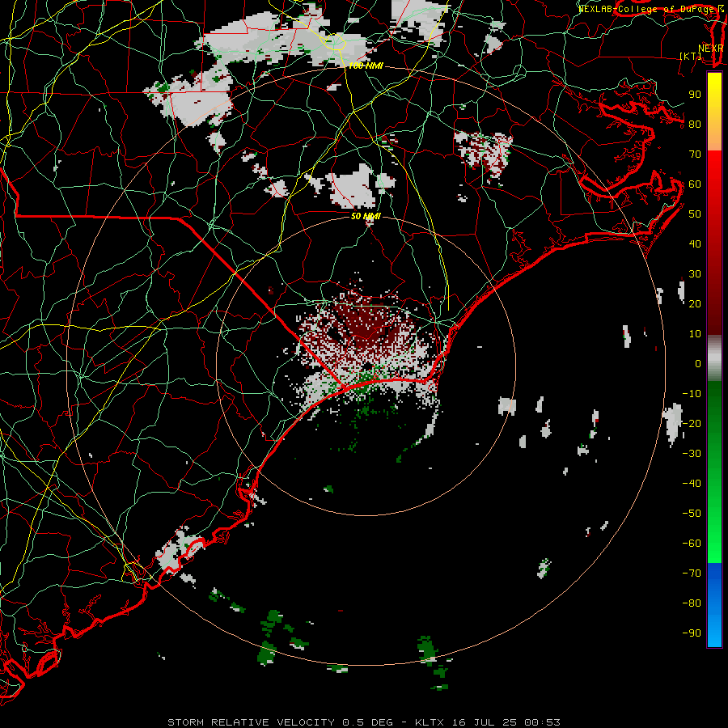Pick the blue band at scale bottom
The width and height of the screenshot is (728, 728).
pos(714,605)
